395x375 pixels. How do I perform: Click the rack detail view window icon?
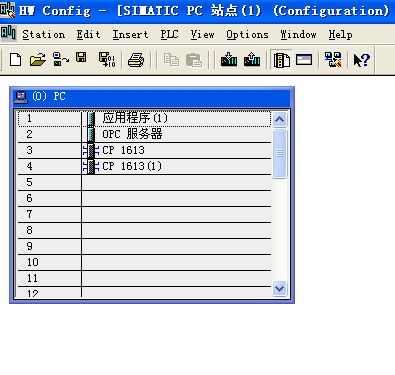click(304, 60)
